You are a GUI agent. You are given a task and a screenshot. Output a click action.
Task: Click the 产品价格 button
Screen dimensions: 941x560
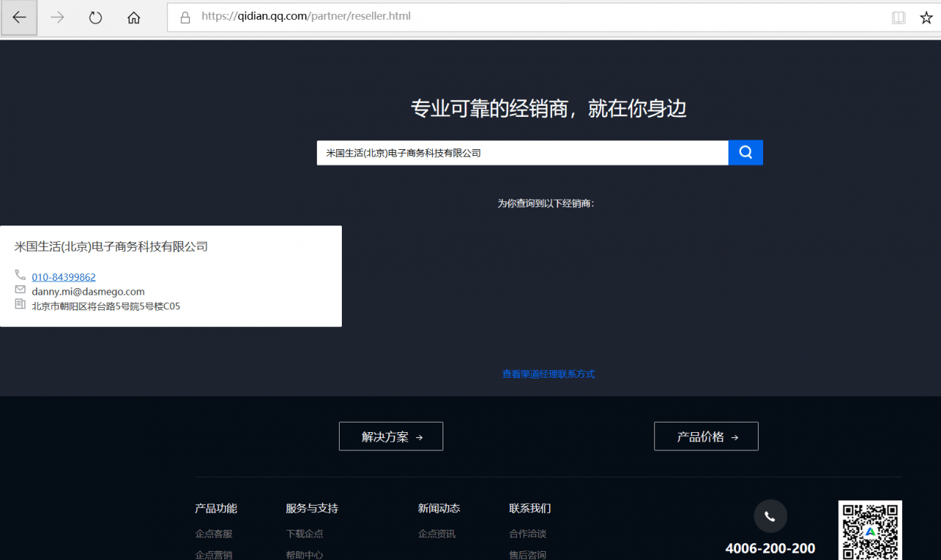click(x=706, y=436)
